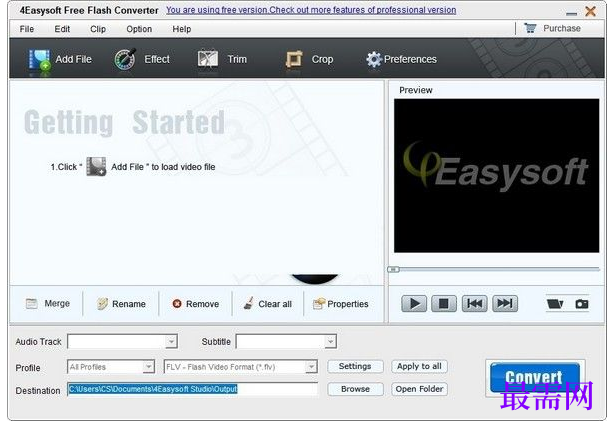
Task: Click the preview seek slider handle
Action: click(393, 269)
